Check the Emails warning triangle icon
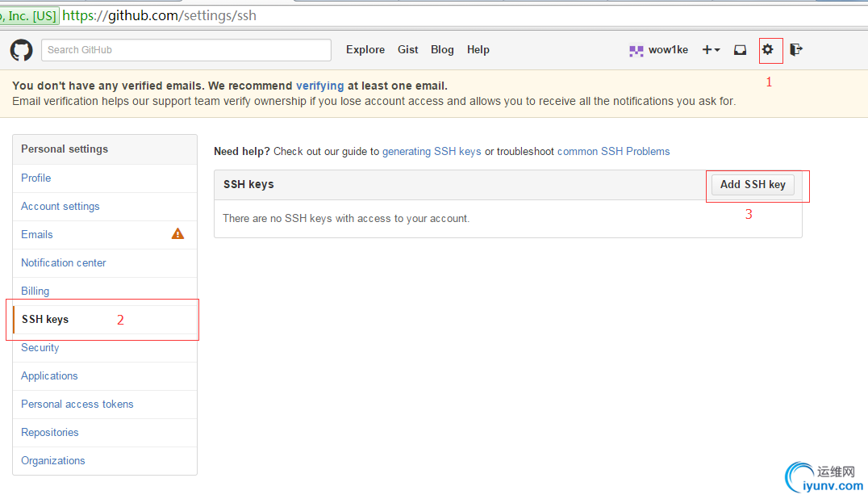The image size is (868, 499). [x=177, y=233]
